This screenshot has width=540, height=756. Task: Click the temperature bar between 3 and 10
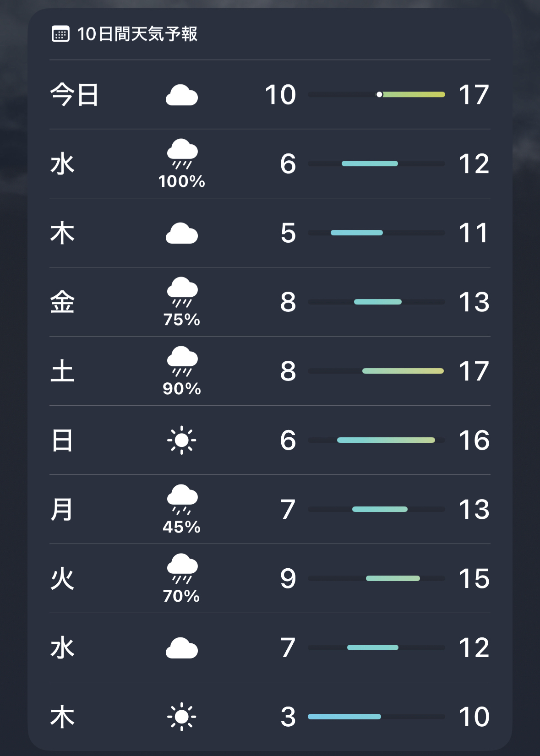(x=376, y=717)
